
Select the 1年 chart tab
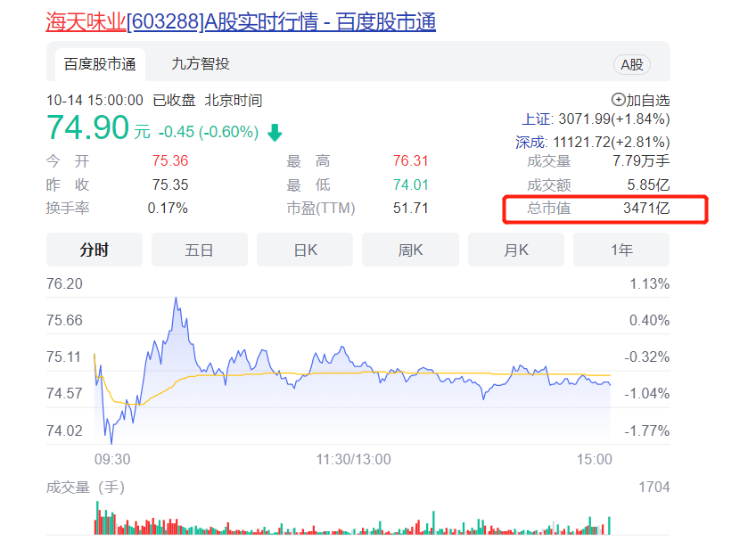[x=621, y=250]
